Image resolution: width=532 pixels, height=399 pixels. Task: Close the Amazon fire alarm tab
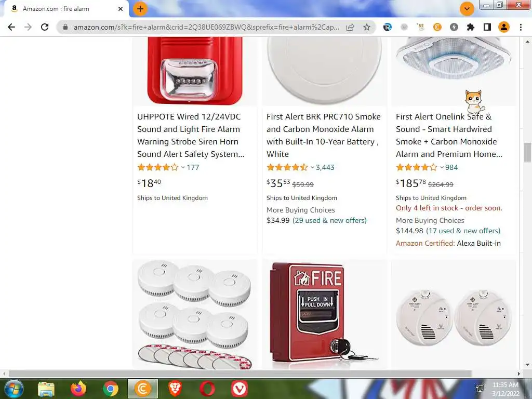[x=121, y=9]
